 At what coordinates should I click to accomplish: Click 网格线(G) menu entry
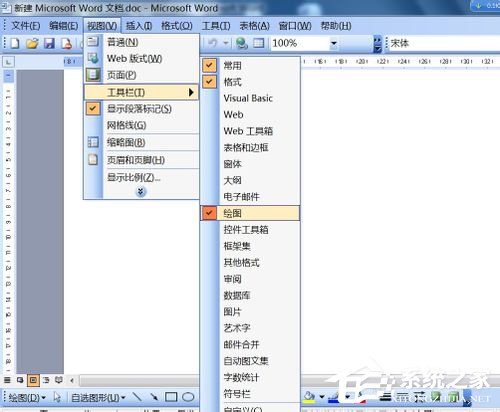[x=142, y=125]
